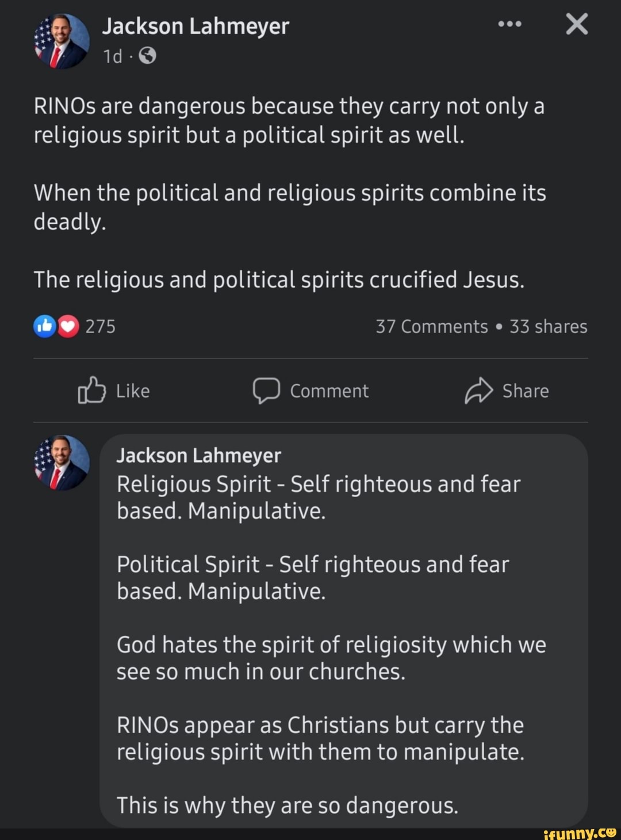
Task: Open Jackson Lahmeyer's profile from post header
Action: tap(195, 26)
